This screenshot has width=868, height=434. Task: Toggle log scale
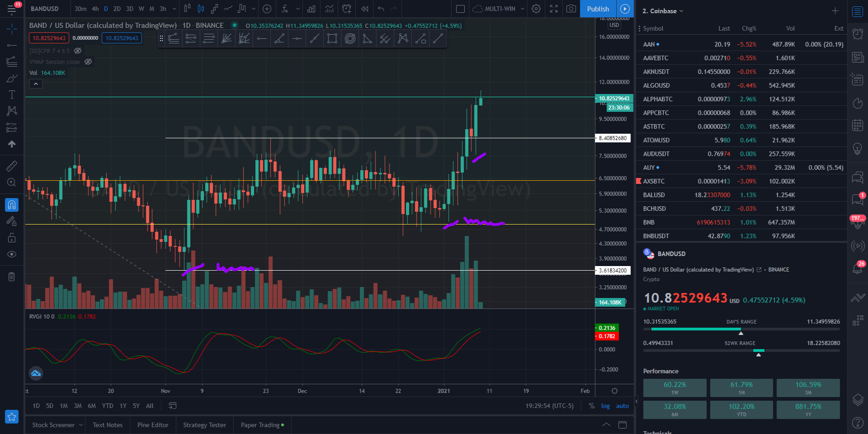click(606, 406)
